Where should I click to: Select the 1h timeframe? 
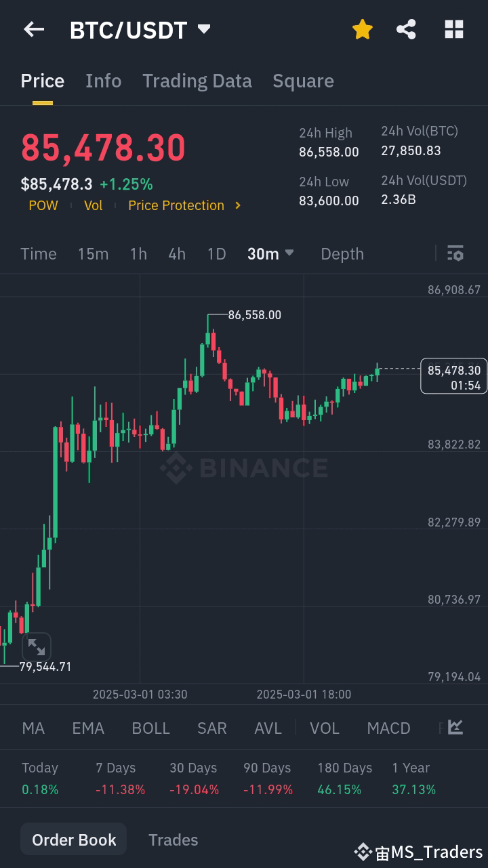[138, 253]
